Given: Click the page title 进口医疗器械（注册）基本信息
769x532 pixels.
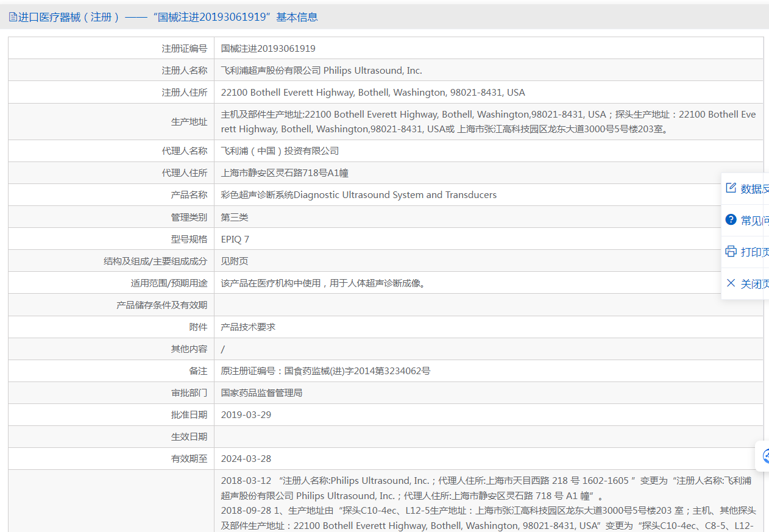Looking at the screenshot, I should point(168,17).
